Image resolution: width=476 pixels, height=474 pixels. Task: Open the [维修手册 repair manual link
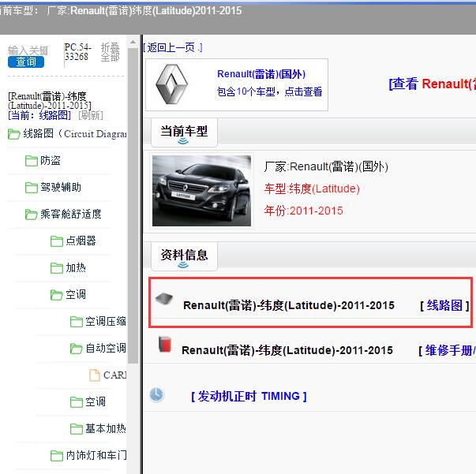point(447,351)
